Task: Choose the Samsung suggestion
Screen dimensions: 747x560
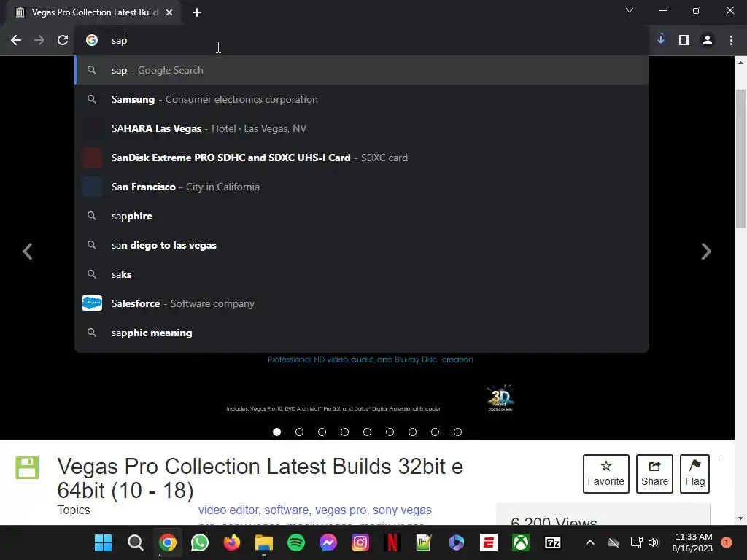Action: pyautogui.click(x=362, y=99)
